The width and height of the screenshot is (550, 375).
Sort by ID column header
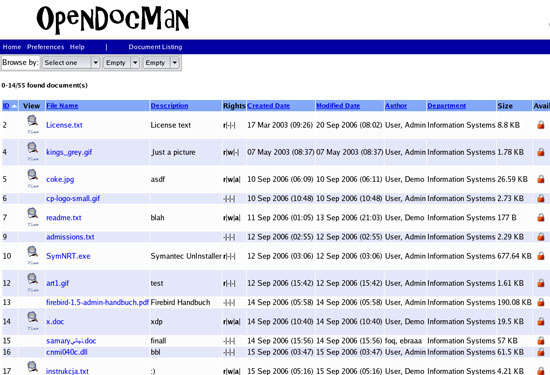(x=6, y=106)
